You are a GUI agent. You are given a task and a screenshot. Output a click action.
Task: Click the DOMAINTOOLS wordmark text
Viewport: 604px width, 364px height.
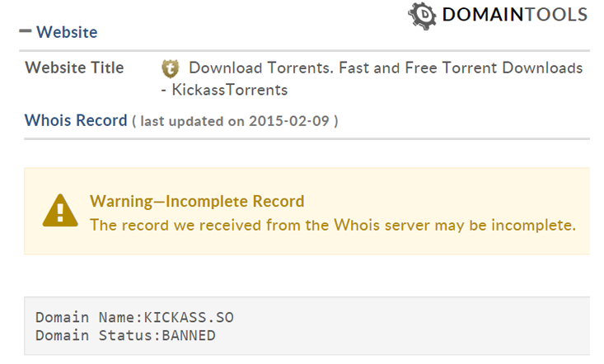tap(514, 15)
